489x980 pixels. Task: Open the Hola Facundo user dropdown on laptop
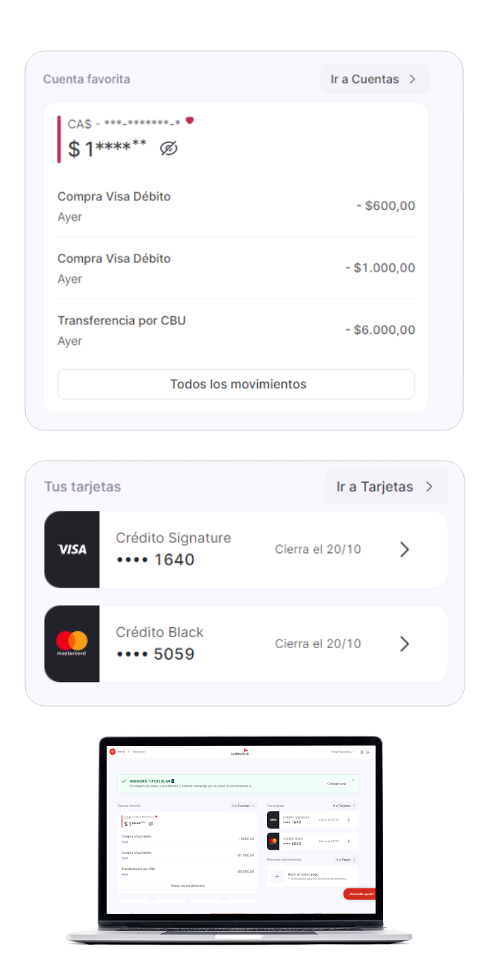pyautogui.click(x=343, y=751)
